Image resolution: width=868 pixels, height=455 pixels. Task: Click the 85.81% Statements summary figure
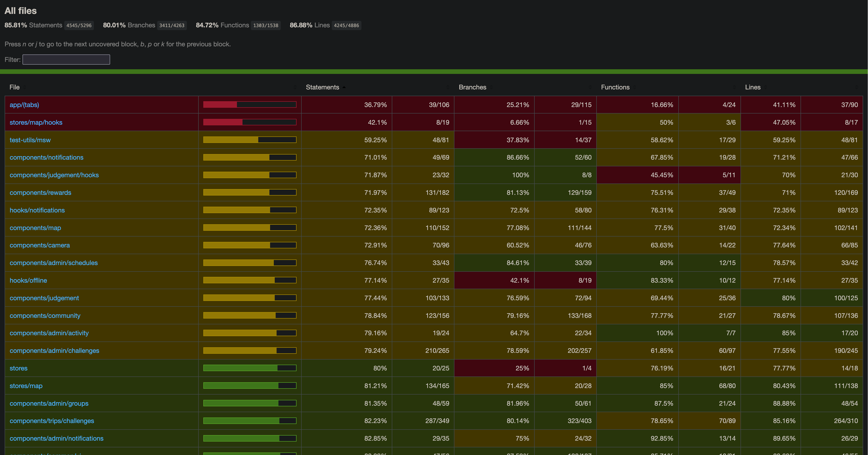click(16, 25)
